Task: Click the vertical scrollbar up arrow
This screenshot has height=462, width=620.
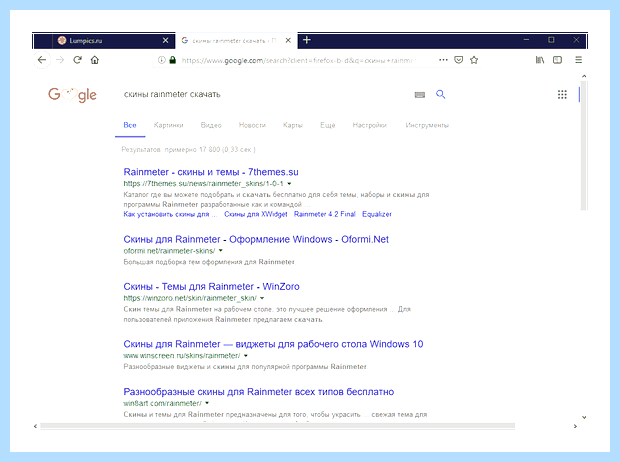Action: tap(584, 76)
